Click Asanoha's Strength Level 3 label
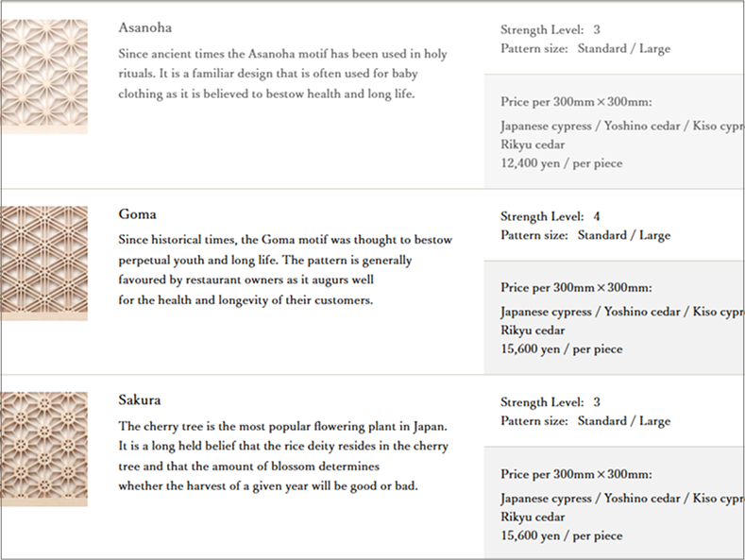The height and width of the screenshot is (560, 745). [x=550, y=30]
